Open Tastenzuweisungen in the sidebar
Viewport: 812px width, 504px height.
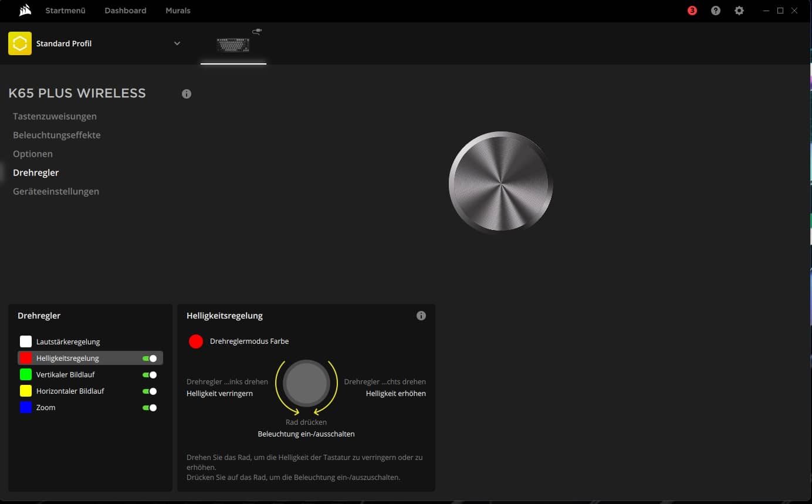click(x=55, y=116)
